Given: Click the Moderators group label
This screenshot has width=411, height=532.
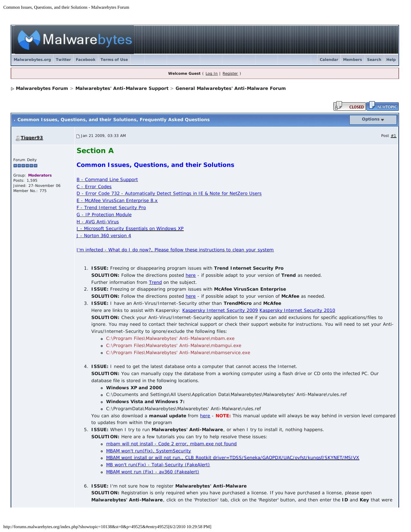Looking at the screenshot, I should (40, 175).
